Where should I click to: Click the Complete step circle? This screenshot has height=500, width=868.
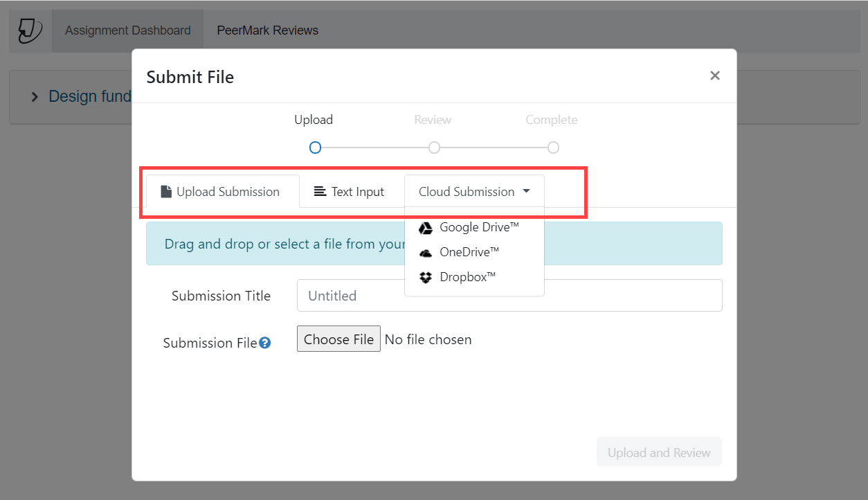coord(553,148)
